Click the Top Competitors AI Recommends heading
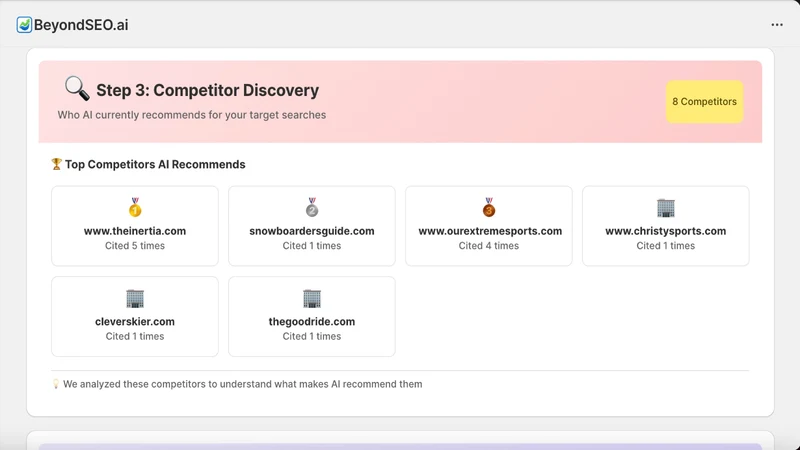Viewport: 800px width, 450px height. 155,164
